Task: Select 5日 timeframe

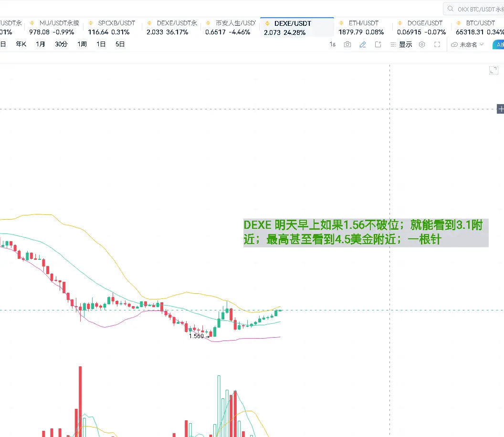Action: [x=120, y=44]
